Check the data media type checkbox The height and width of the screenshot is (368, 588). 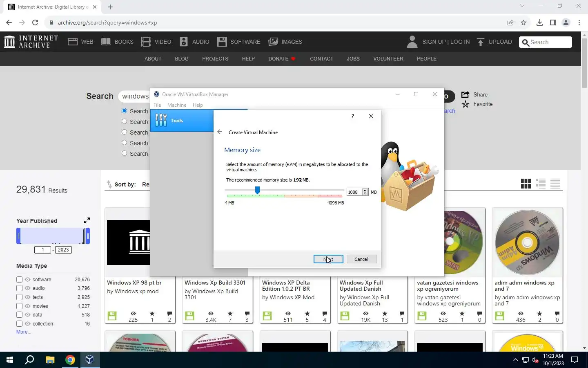(19, 315)
